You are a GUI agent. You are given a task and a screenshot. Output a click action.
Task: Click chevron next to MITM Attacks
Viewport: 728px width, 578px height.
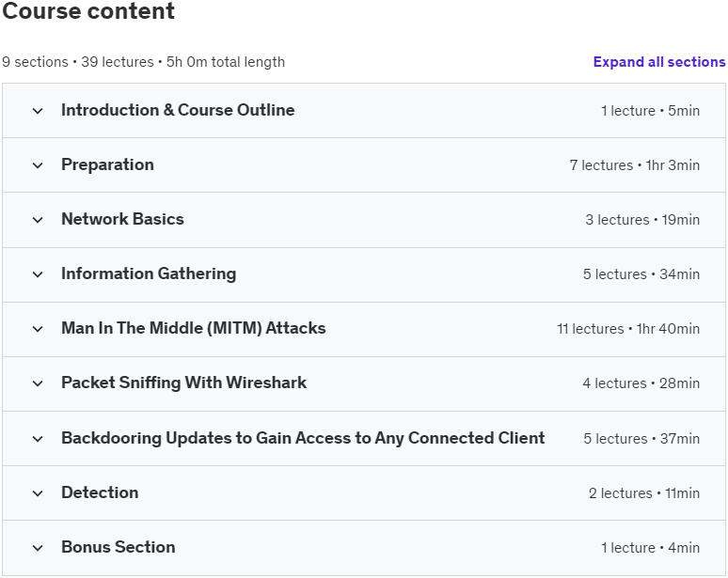(x=38, y=329)
